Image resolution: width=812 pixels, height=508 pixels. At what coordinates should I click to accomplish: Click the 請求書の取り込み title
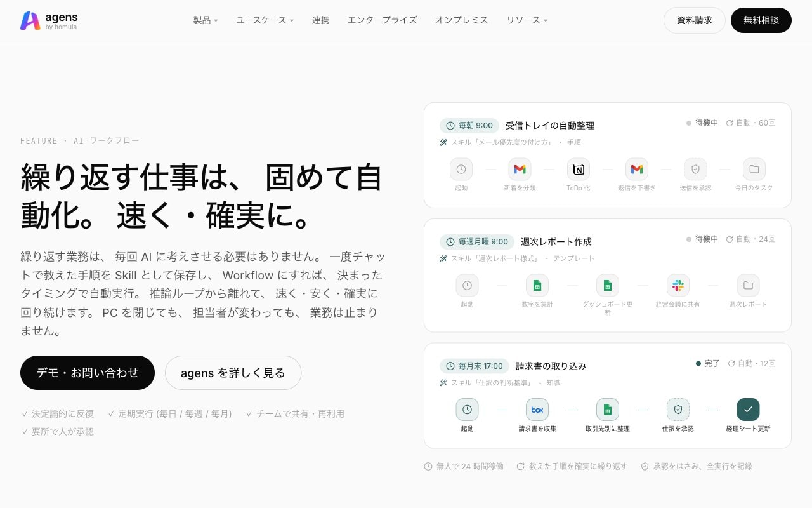pyautogui.click(x=551, y=366)
